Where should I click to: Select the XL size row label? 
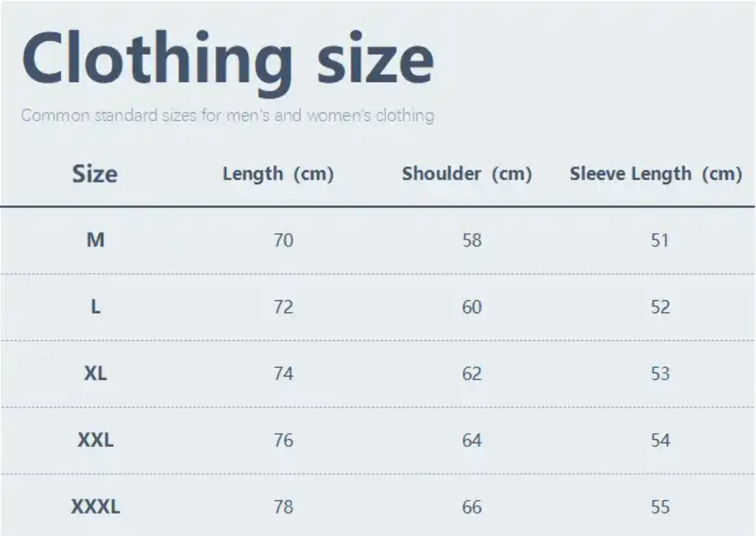coord(95,373)
